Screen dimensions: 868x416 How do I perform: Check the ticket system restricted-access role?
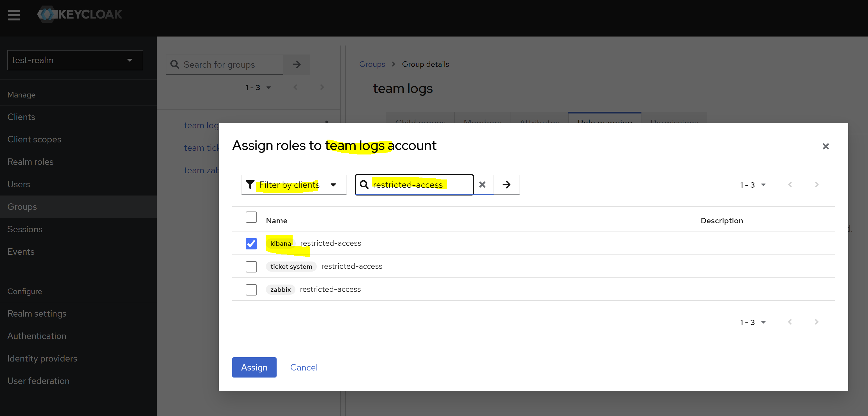(251, 267)
